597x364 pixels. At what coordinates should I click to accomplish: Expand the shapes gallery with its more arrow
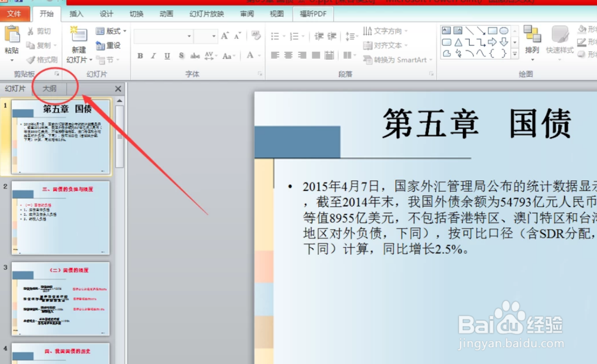coord(515,53)
